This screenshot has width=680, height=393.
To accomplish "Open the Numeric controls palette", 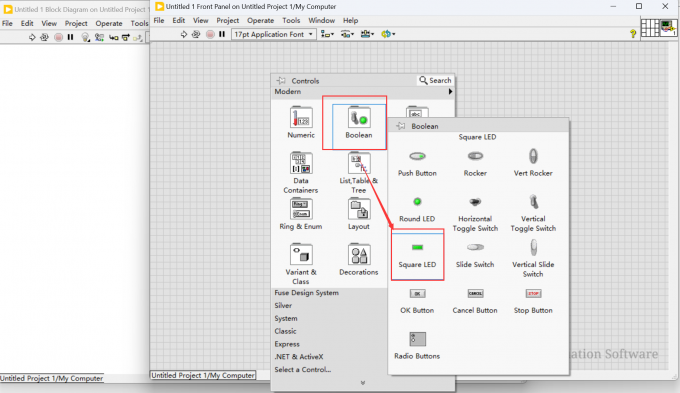I will (x=301, y=122).
